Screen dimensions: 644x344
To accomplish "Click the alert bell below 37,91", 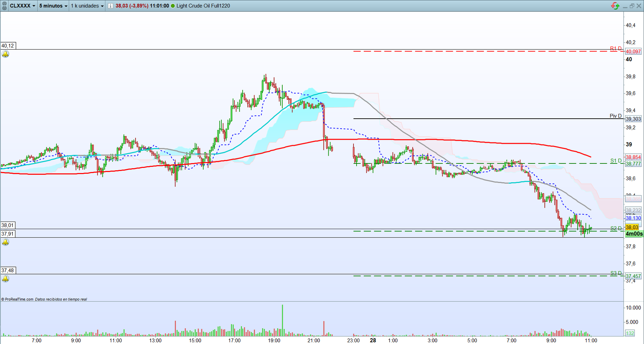I will coord(6,243).
